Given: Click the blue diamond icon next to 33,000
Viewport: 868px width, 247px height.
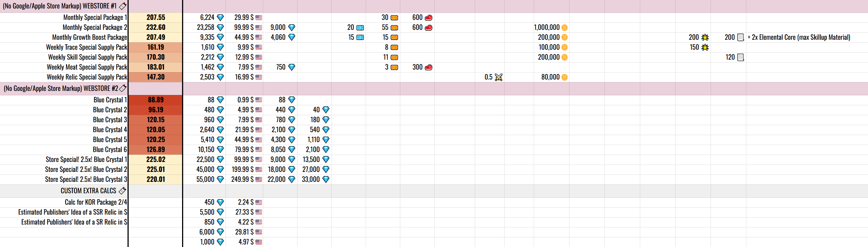Looking at the screenshot, I should click(x=326, y=180).
